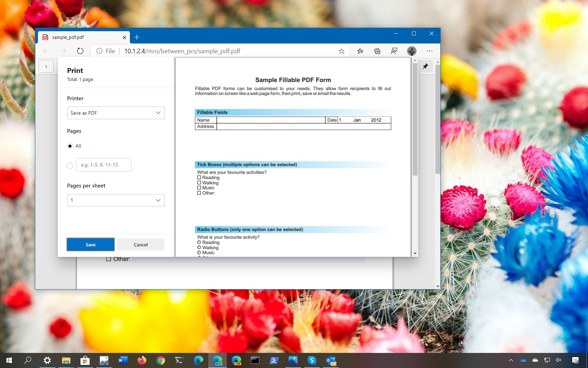Viewport: 588px width, 368px height.
Task: Select the custom page range radio button
Action: [70, 165]
